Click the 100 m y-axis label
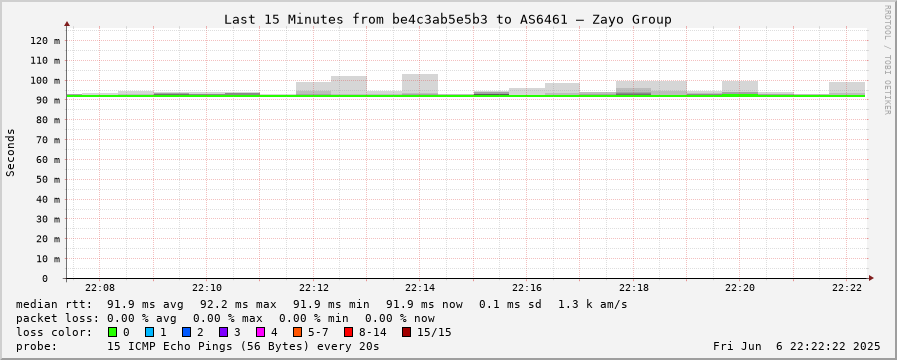897x360 pixels. point(48,80)
